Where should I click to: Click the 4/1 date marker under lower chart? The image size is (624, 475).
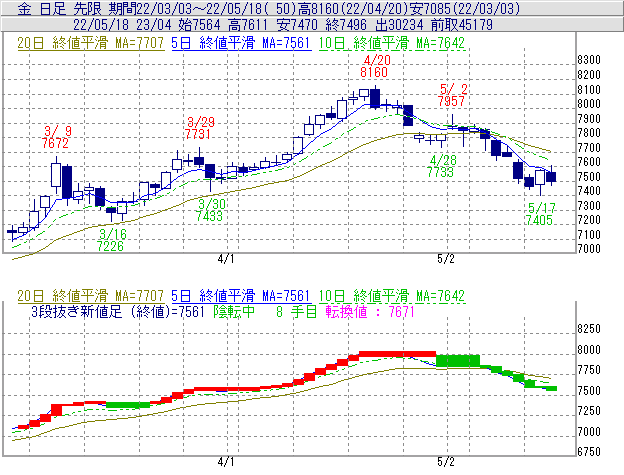point(226,462)
